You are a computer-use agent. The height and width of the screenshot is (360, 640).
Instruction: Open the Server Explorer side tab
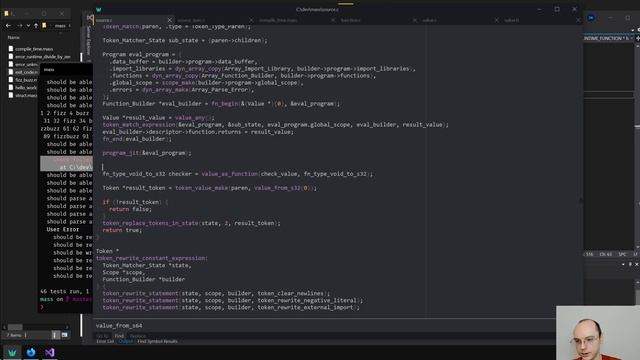[x=89, y=41]
